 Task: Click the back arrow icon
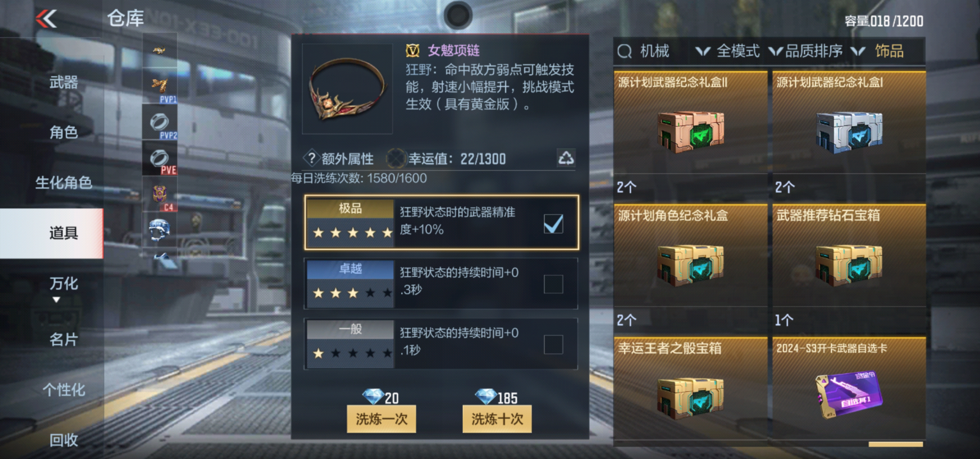pos(46,19)
